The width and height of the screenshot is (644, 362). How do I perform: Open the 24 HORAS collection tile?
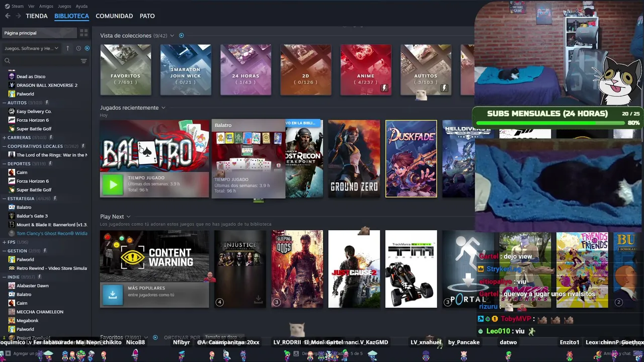[246, 70]
